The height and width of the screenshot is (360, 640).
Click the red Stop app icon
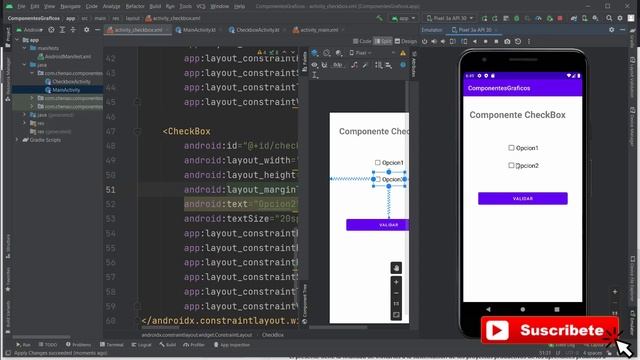tap(560, 18)
